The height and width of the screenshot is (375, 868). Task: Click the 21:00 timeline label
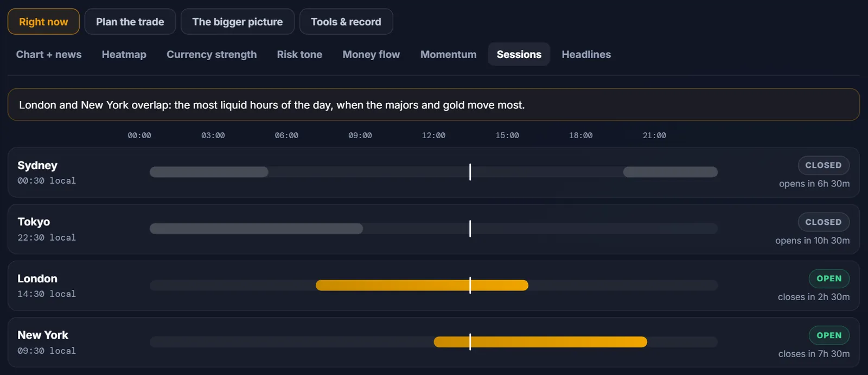click(x=654, y=135)
